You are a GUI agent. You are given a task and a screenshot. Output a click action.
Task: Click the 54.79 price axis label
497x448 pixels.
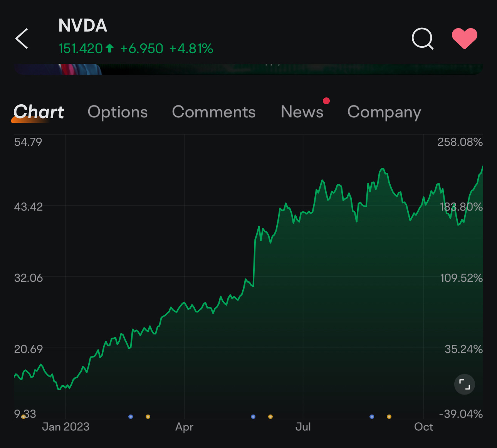point(28,142)
